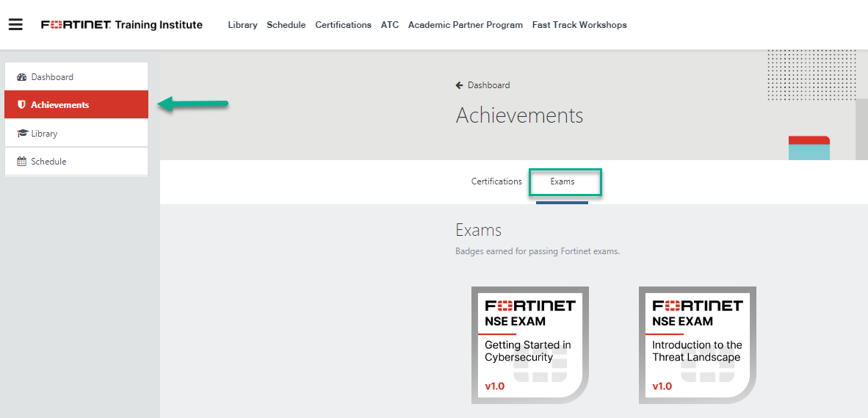Open Library in the sidebar
868x418 pixels.
tap(76, 133)
